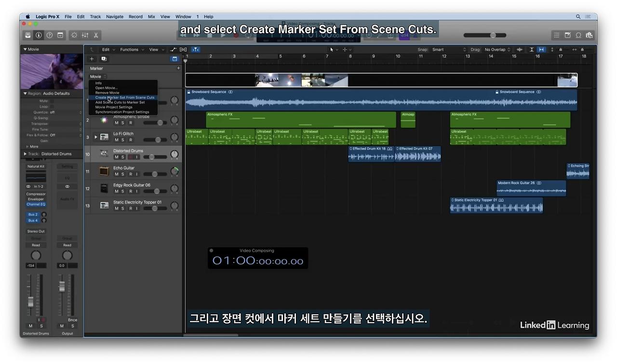Open the List Editors button

point(557,35)
